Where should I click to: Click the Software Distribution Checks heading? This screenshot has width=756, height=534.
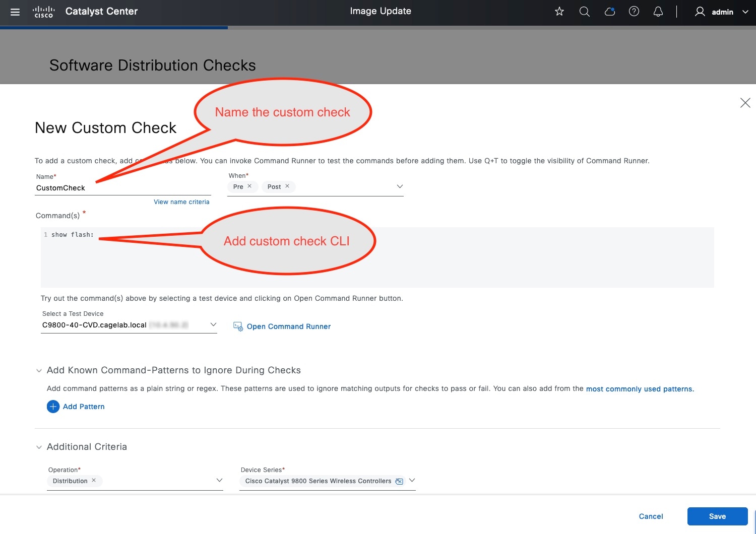(153, 65)
